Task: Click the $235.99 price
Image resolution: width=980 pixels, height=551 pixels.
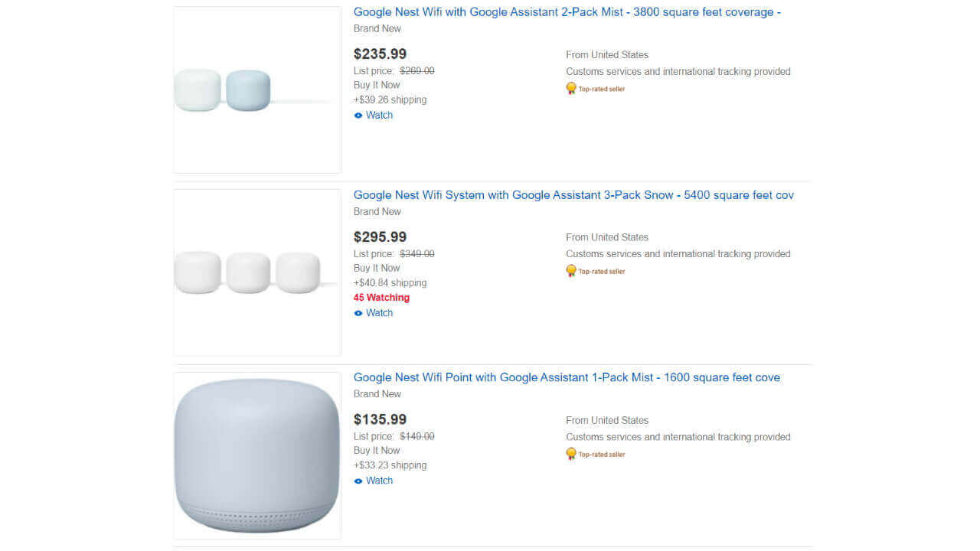Action: tap(380, 54)
